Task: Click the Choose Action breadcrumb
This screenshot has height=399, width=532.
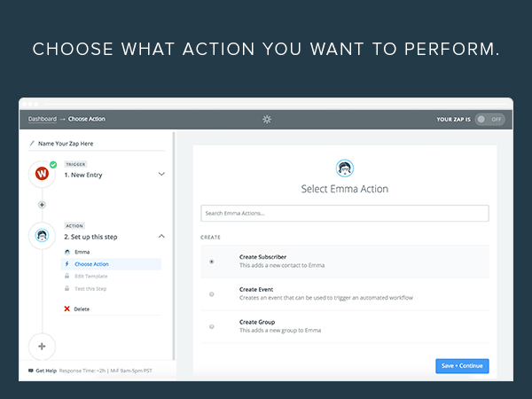Action: point(87,119)
